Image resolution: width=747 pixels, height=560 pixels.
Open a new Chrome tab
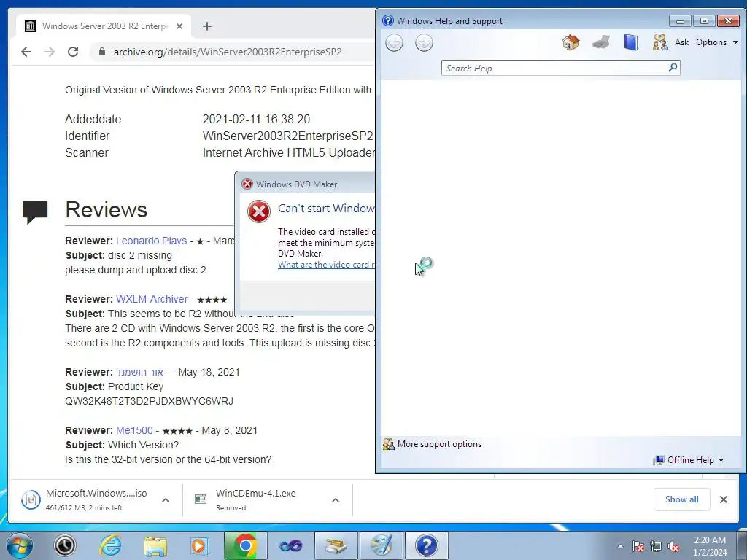[206, 26]
